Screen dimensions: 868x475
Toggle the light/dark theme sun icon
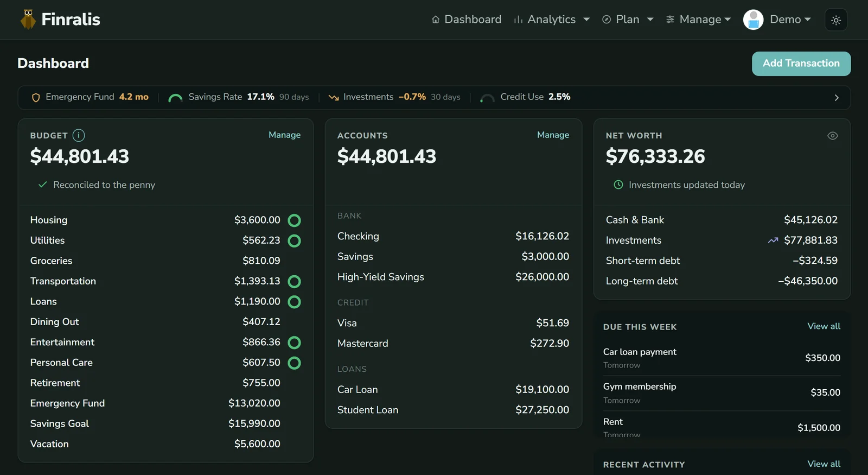pyautogui.click(x=836, y=20)
